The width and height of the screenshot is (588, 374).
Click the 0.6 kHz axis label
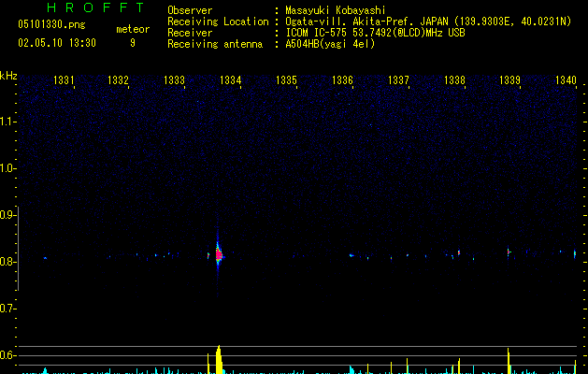tap(7, 355)
